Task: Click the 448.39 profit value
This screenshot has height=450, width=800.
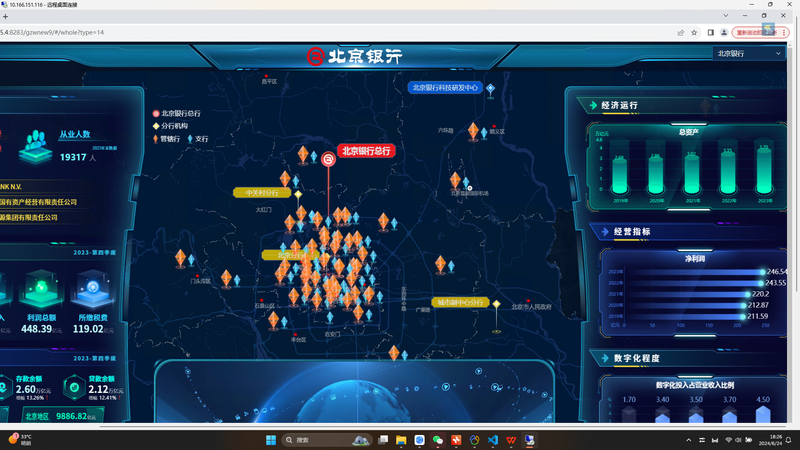Action: click(36, 329)
